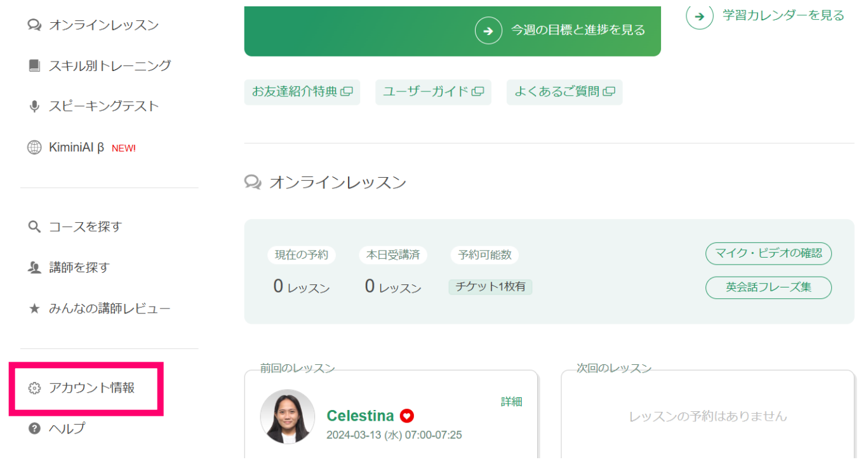868x462 pixels.
Task: Open the お友達紹介特典 external link
Action: [302, 92]
